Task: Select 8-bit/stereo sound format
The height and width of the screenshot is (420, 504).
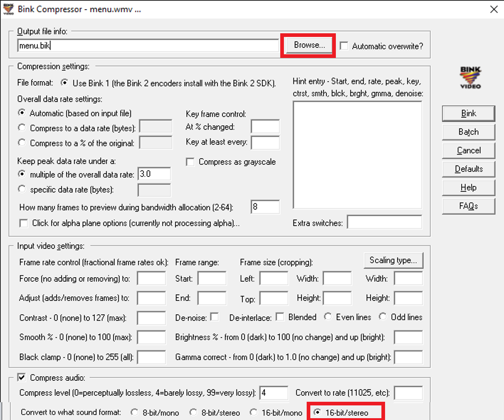Action: pos(193,412)
